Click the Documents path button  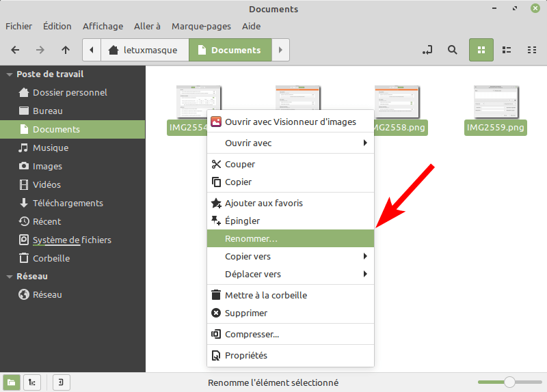coord(230,50)
